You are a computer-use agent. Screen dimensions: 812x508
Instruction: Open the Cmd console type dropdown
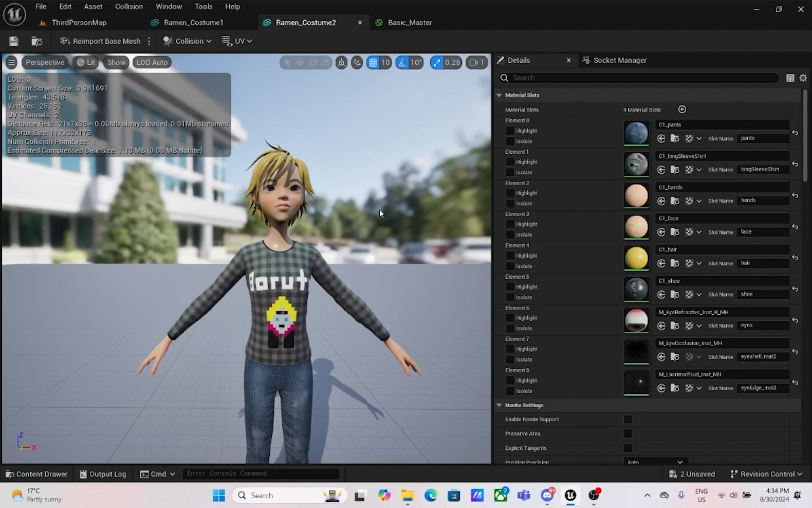158,474
